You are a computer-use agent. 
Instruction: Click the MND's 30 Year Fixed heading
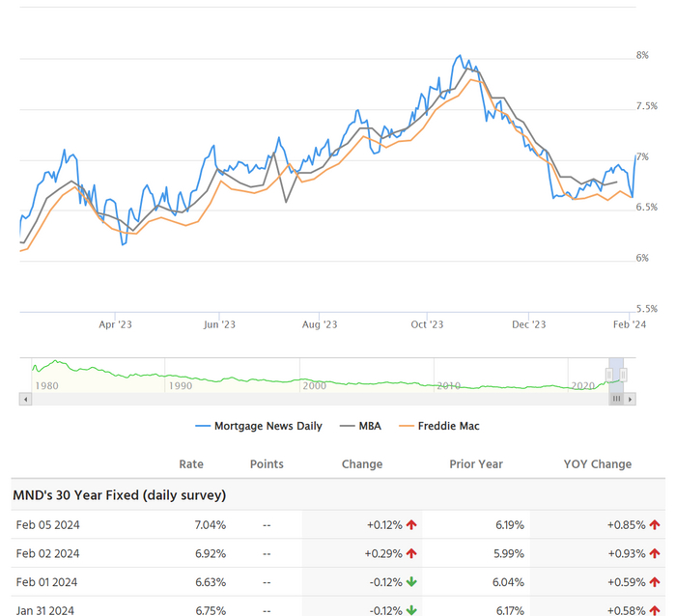tap(119, 495)
